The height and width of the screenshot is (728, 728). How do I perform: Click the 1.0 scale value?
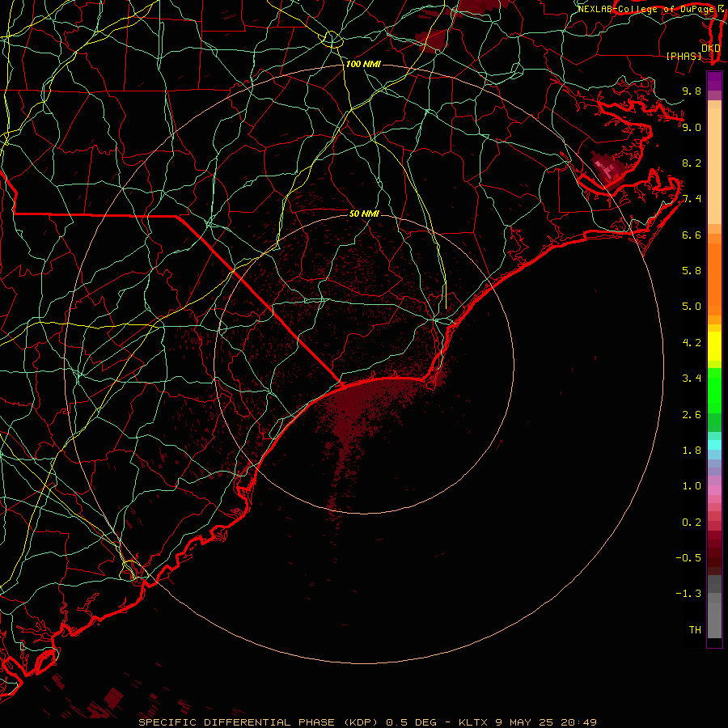[x=692, y=486]
